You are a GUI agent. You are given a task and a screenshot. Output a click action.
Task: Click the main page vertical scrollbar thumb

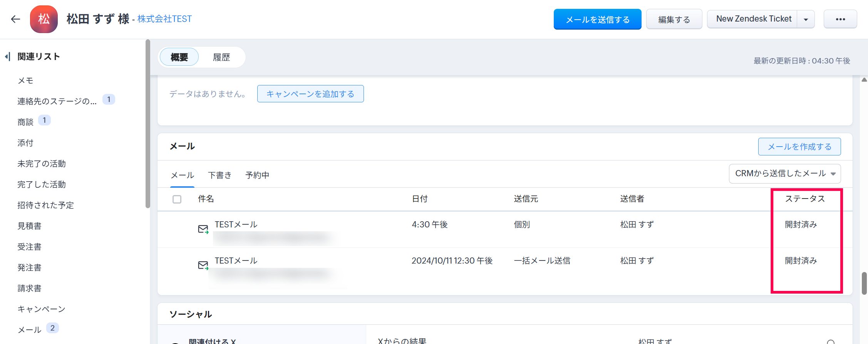point(864,283)
